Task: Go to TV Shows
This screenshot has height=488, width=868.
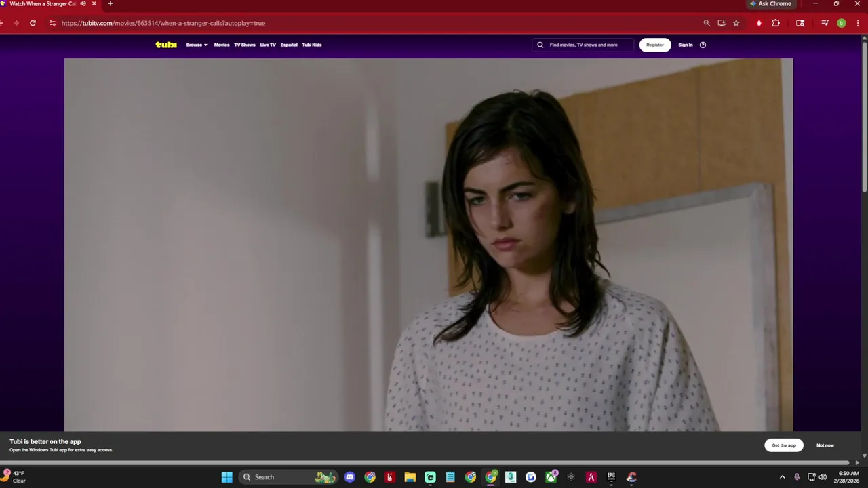Action: (245, 45)
